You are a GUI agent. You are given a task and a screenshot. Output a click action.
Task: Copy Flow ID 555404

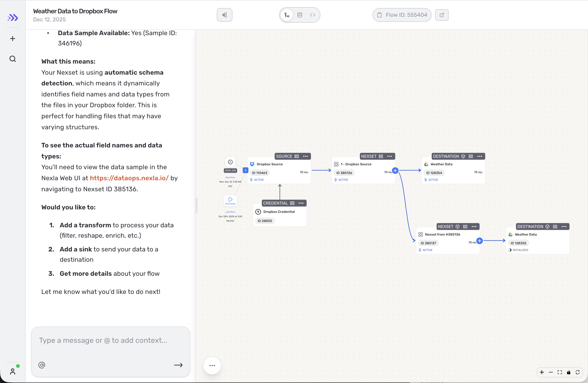[401, 15]
